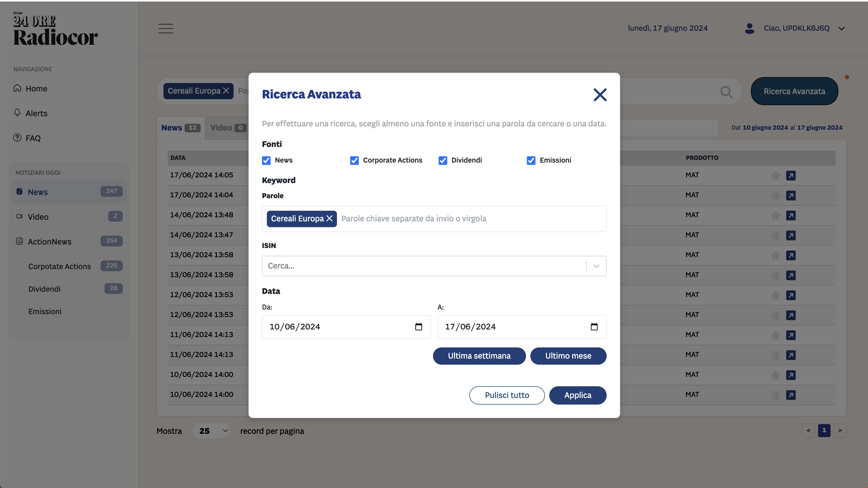The image size is (868, 488).
Task: Open Alerts in the navigation sidebar
Action: click(x=36, y=114)
